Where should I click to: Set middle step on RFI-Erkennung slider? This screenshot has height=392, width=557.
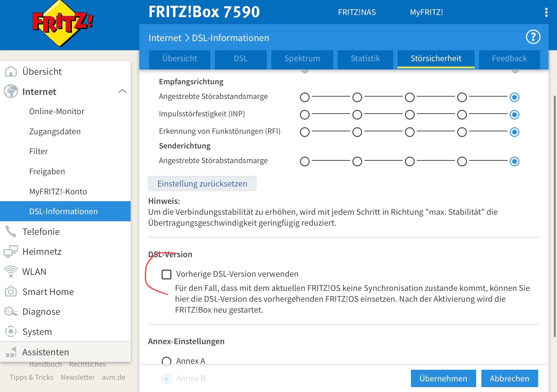click(410, 132)
